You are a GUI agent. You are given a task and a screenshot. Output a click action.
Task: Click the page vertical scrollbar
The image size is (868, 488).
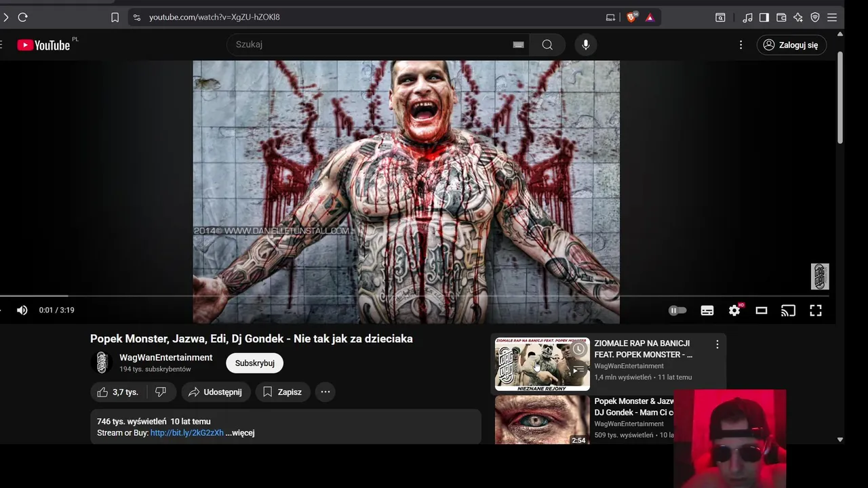click(840, 98)
